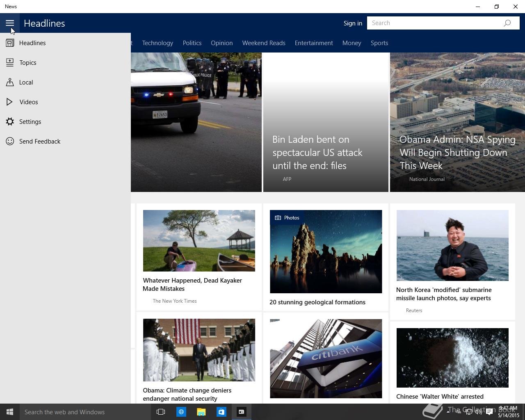This screenshot has width=525, height=420.
Task: Click the taskbar clock and date
Action: point(508,412)
